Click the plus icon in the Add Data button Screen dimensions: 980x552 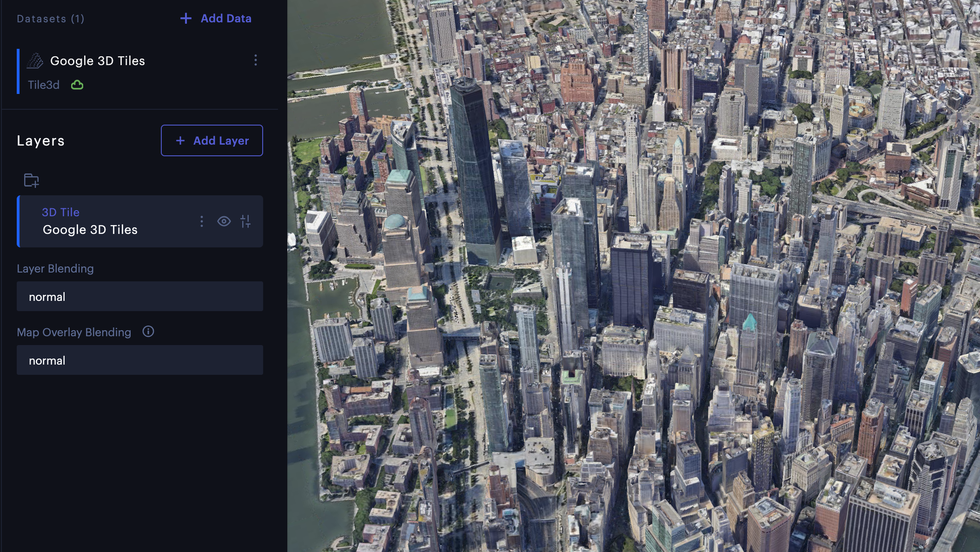point(185,18)
